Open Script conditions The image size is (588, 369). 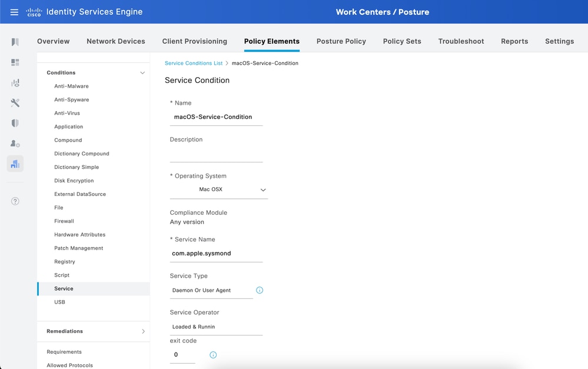click(x=62, y=275)
